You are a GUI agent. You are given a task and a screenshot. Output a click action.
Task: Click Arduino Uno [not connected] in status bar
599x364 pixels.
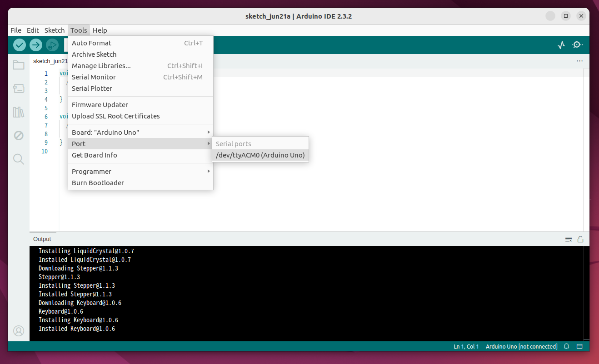(521, 346)
